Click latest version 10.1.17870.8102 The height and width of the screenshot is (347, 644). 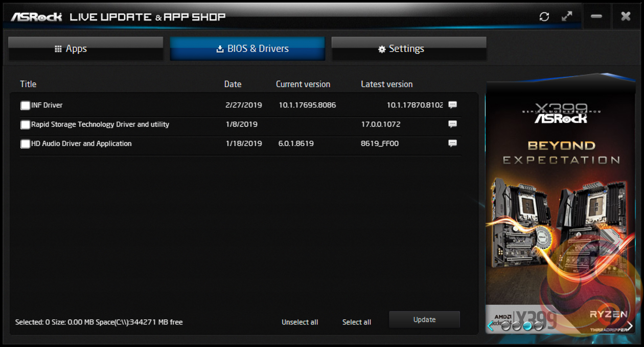coord(415,105)
